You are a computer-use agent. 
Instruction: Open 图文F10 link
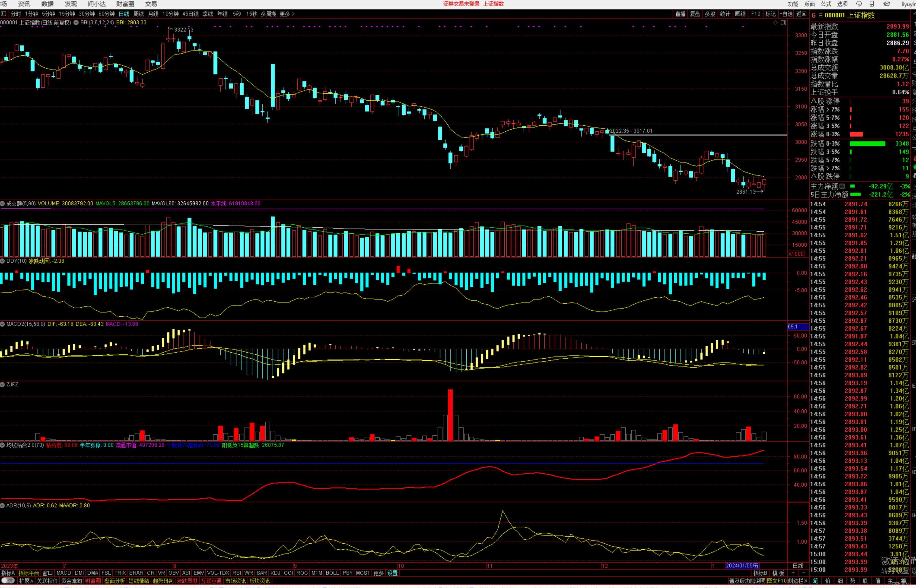point(777,581)
